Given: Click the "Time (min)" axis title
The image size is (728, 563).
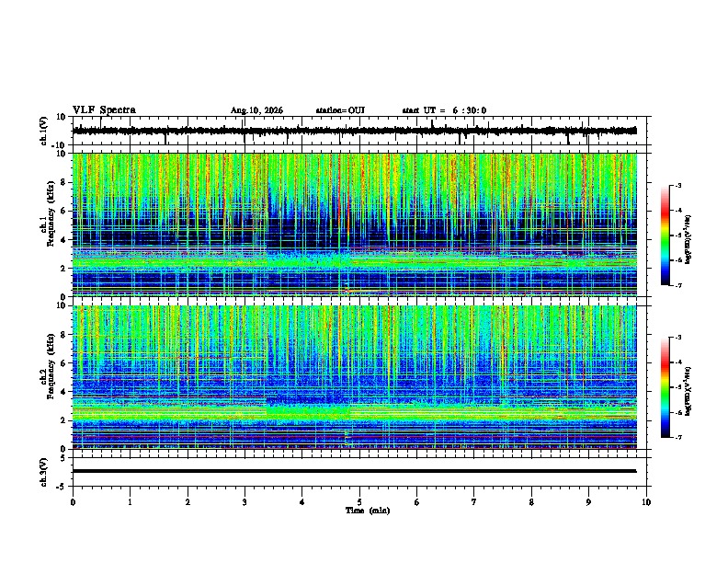Looking at the screenshot, I should (x=368, y=511).
